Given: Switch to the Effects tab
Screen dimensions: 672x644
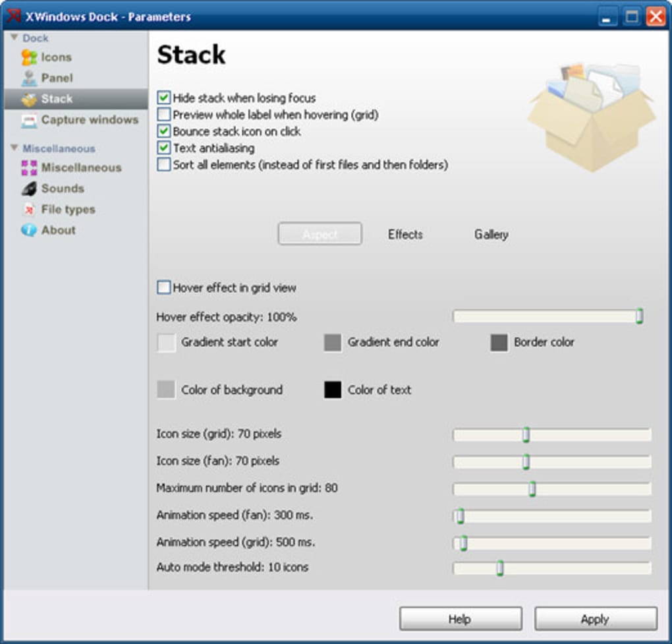Looking at the screenshot, I should (x=406, y=234).
